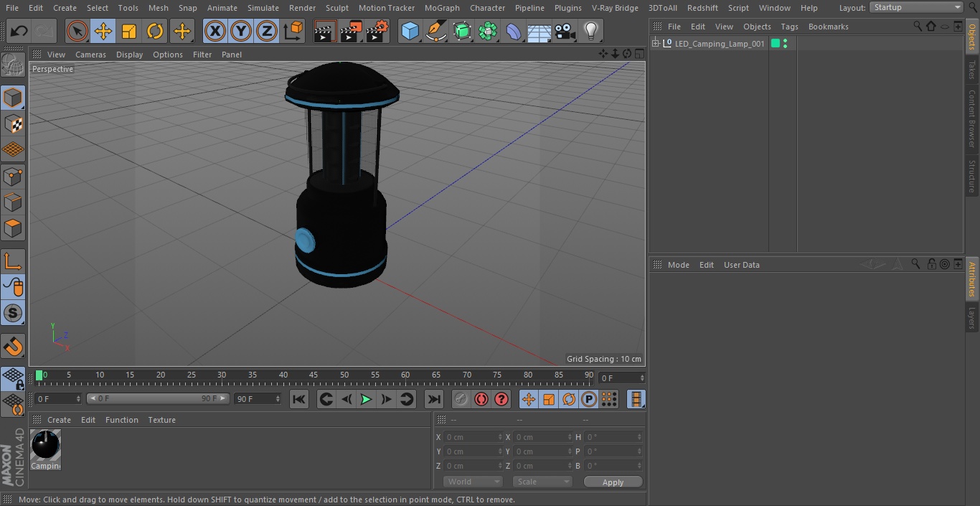
Task: Toggle the Snap magnet icon
Action: (x=13, y=346)
